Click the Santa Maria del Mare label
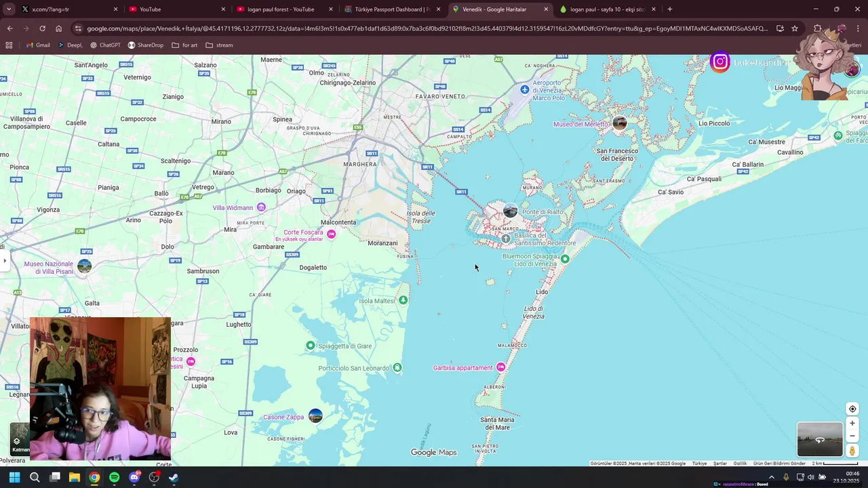Screen dimensions: 868x488 497,424
